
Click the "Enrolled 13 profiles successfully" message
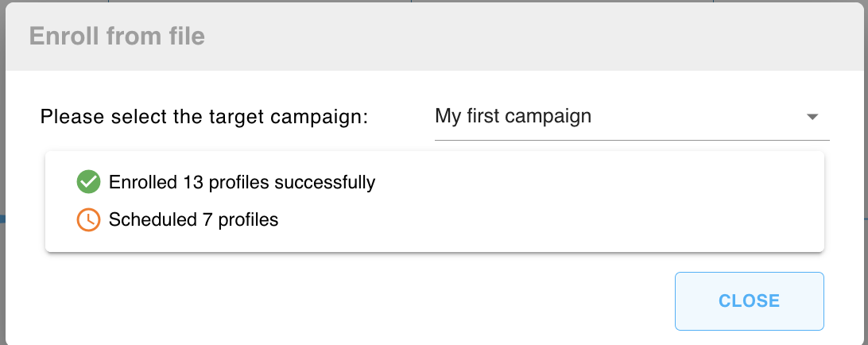(x=242, y=182)
